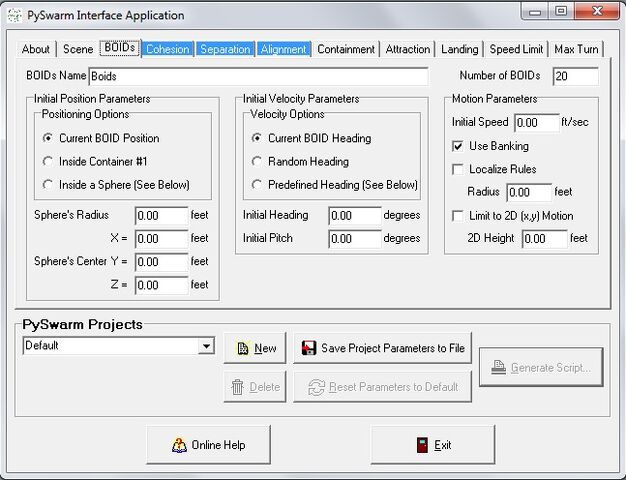Image resolution: width=626 pixels, height=480 pixels.
Task: Select the BOIDs tab
Action: 120,48
